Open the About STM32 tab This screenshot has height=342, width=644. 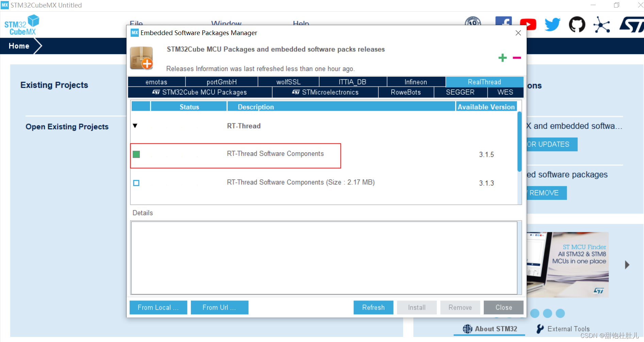tap(490, 329)
